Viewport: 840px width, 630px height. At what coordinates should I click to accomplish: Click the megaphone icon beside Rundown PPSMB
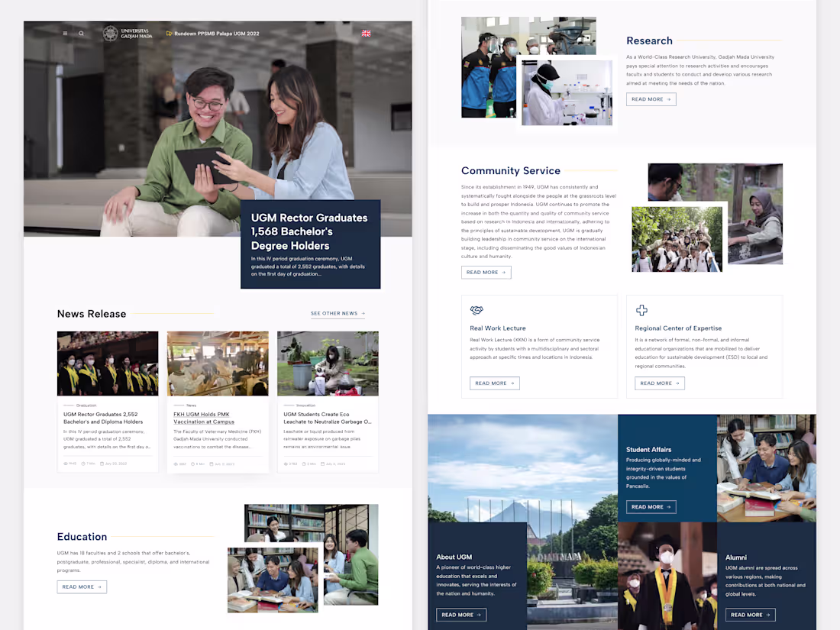pos(168,33)
